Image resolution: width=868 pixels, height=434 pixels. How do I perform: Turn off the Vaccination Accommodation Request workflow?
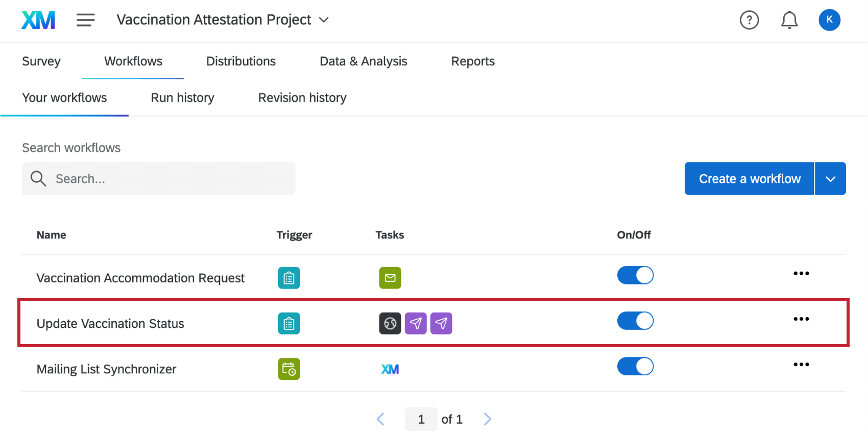point(635,275)
